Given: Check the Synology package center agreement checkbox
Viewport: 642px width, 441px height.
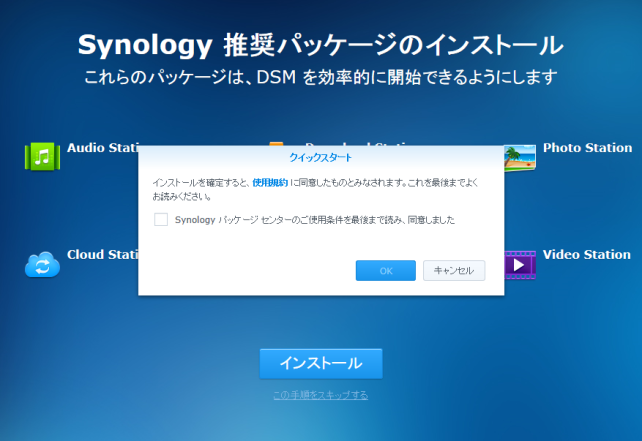Looking at the screenshot, I should tap(161, 219).
